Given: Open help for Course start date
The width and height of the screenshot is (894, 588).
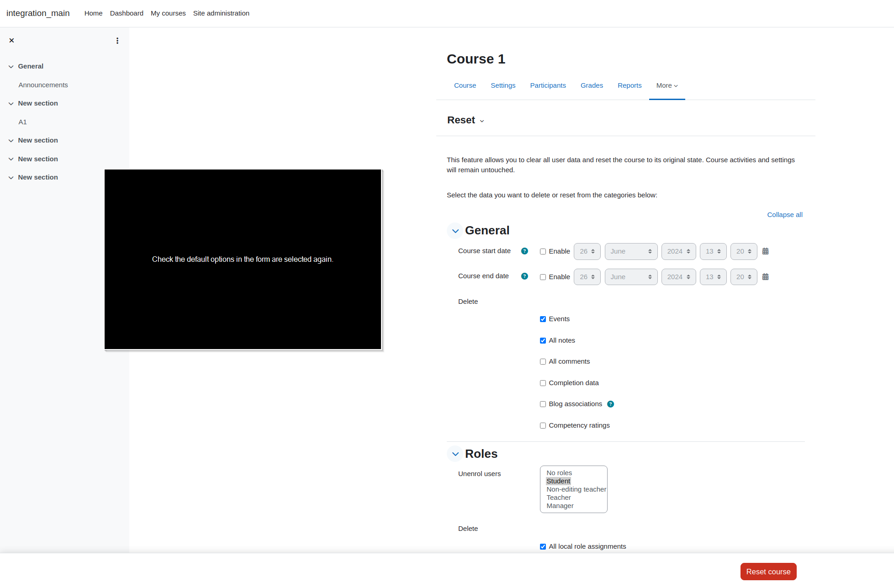Looking at the screenshot, I should click(524, 251).
